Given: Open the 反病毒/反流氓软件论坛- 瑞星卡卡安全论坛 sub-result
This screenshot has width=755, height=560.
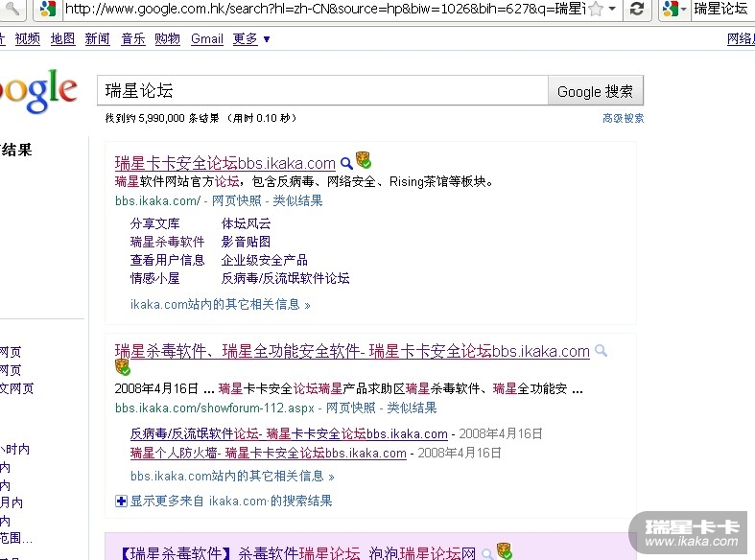Looking at the screenshot, I should pos(289,434).
